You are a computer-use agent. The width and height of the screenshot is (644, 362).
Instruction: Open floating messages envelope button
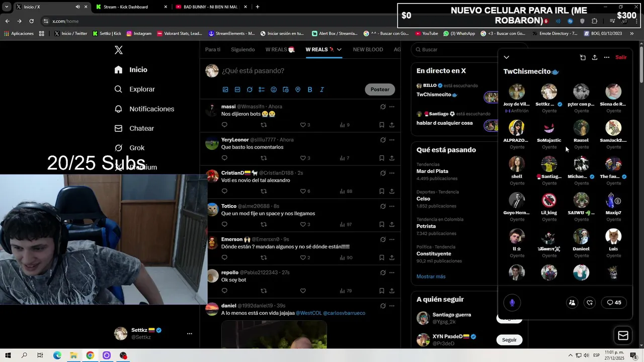tap(623, 335)
